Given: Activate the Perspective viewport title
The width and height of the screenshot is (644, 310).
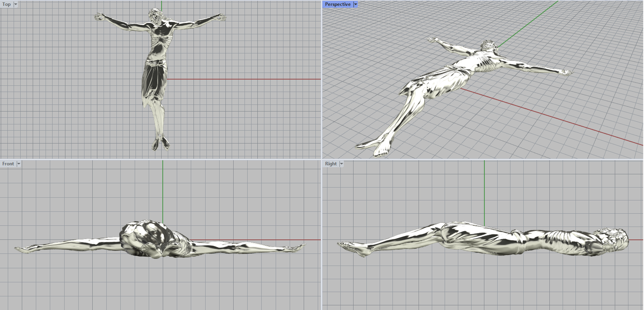Looking at the screenshot, I should (337, 4).
